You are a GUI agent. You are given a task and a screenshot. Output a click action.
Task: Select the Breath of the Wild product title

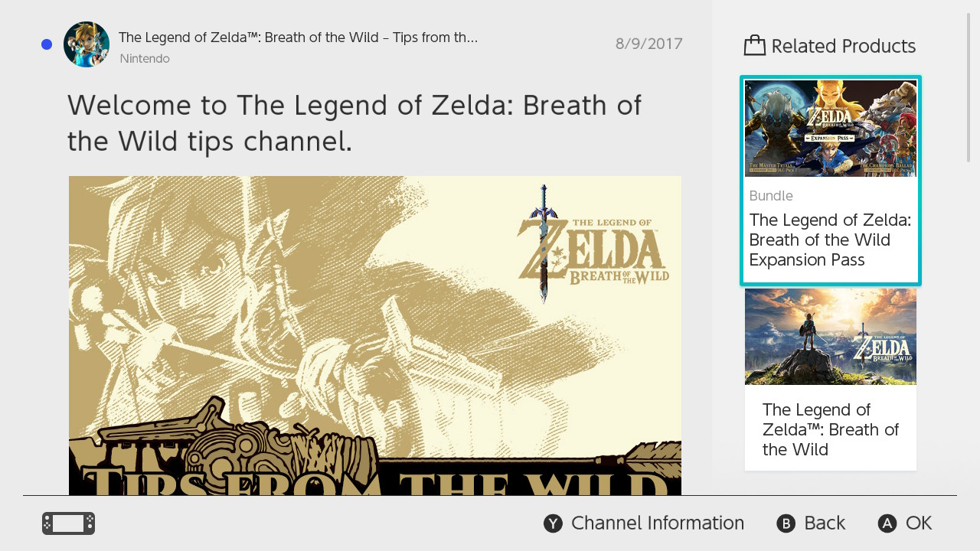(x=830, y=429)
